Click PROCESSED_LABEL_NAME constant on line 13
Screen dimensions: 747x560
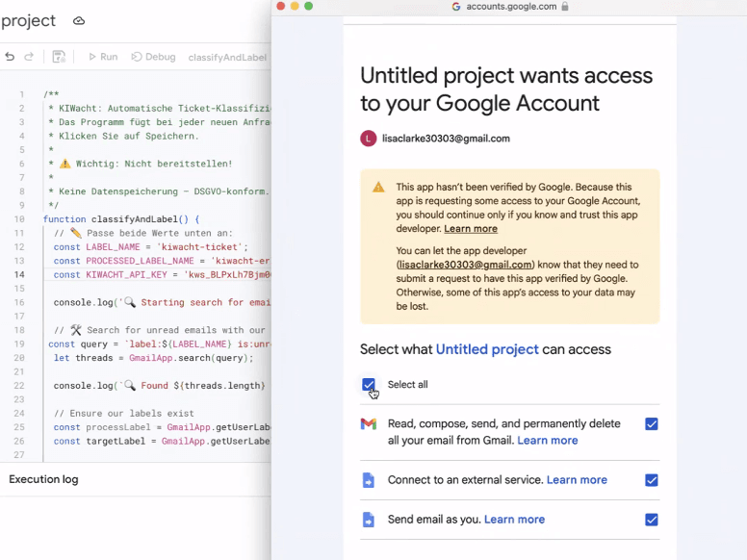tap(140, 261)
